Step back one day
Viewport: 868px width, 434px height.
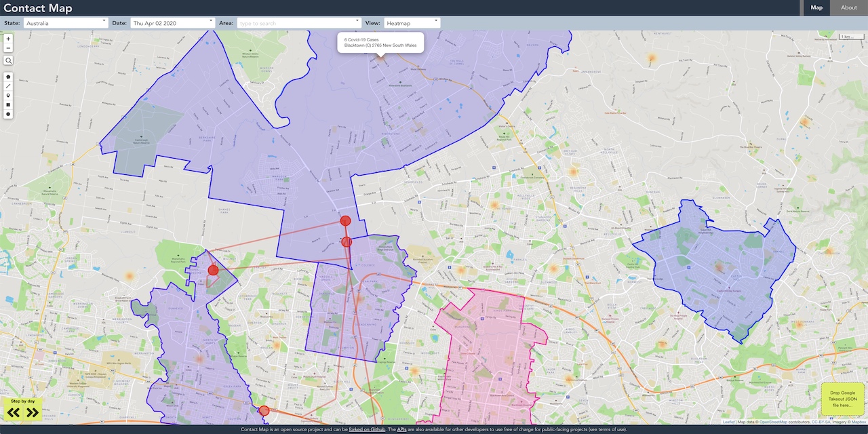[14, 412]
